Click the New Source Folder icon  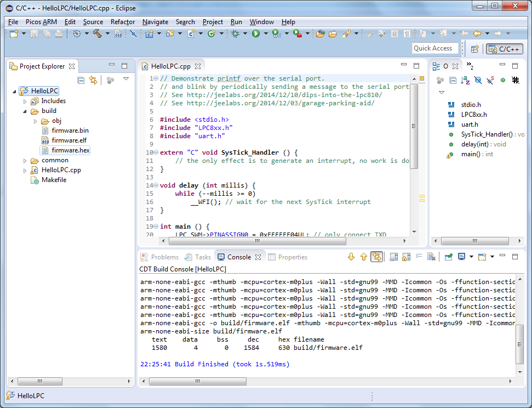[170, 33]
